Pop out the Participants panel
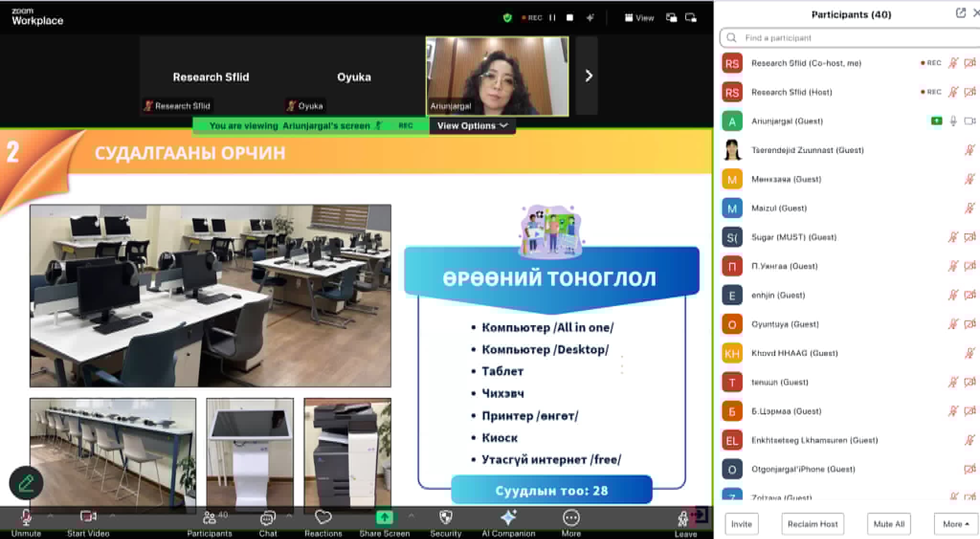 pos(960,13)
